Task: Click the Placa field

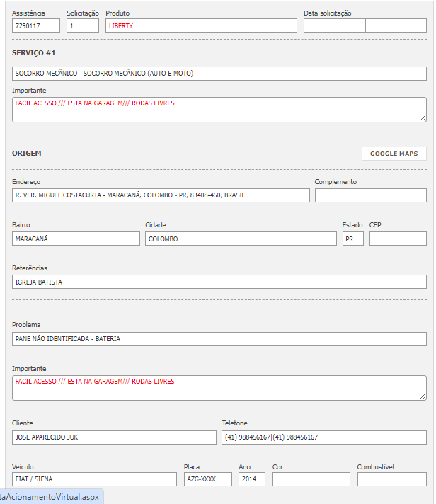Action: coord(207,479)
